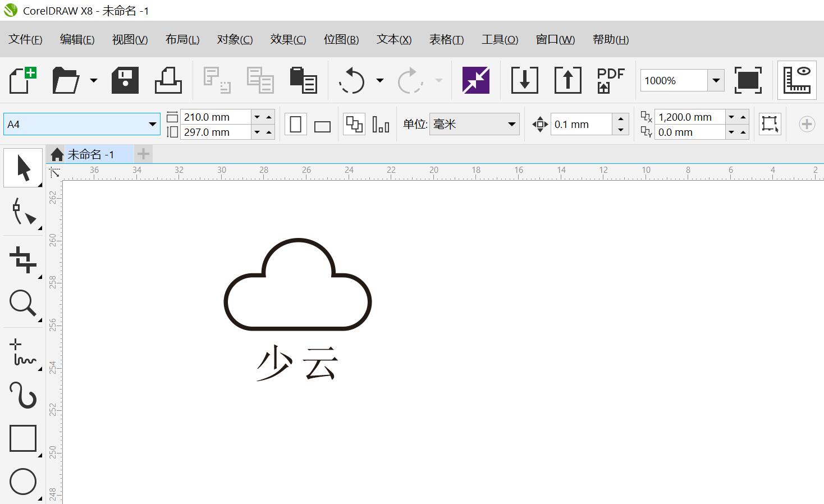Select the Freehand drawing tool
824x504 pixels.
click(x=23, y=352)
